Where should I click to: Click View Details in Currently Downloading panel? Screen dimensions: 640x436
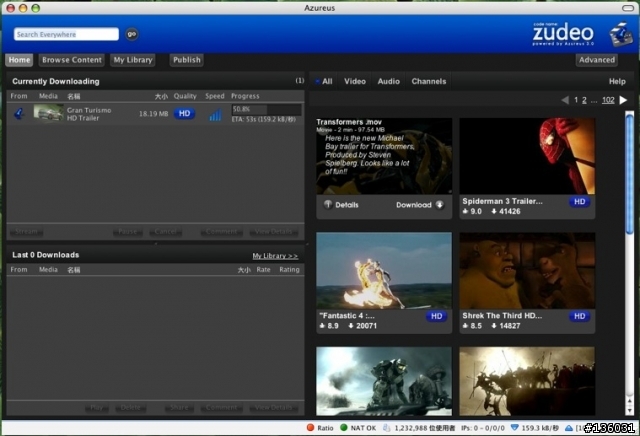pos(273,232)
